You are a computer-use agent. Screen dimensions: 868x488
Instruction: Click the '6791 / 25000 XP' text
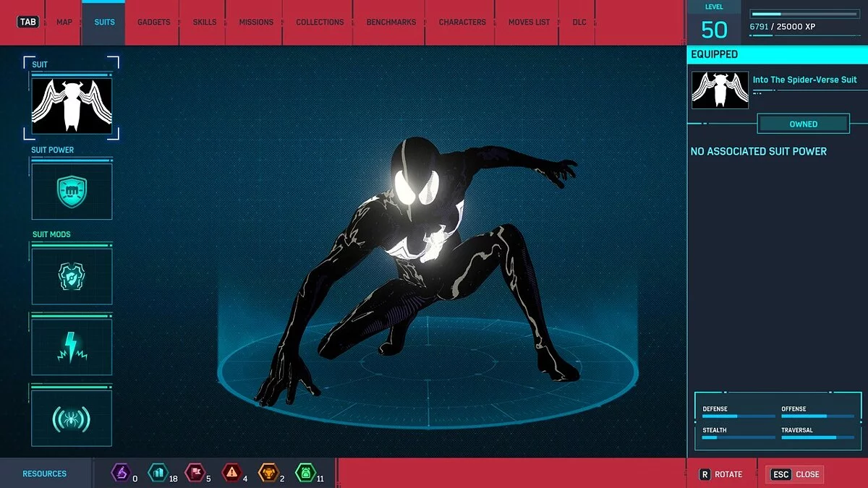[783, 27]
